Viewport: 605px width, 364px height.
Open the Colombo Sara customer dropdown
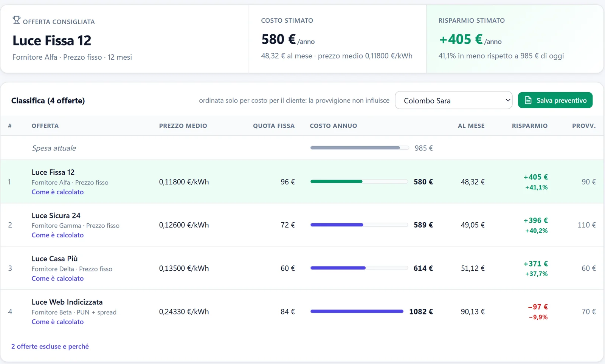[453, 101]
